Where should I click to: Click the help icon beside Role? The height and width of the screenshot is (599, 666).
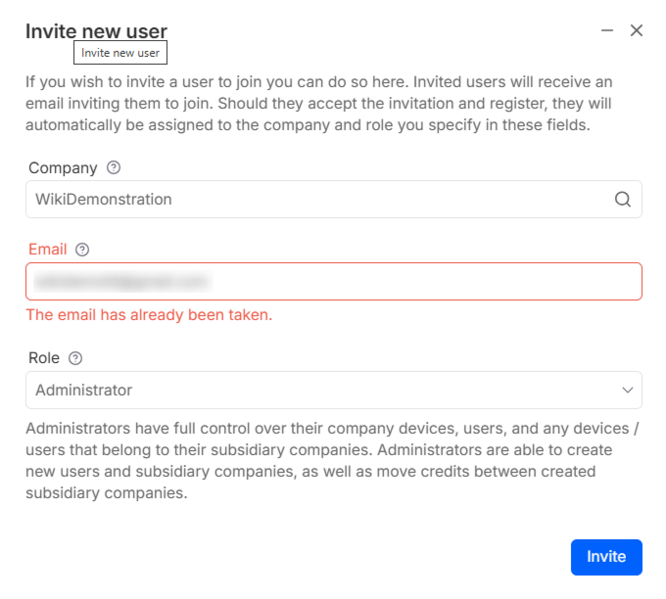pos(76,358)
